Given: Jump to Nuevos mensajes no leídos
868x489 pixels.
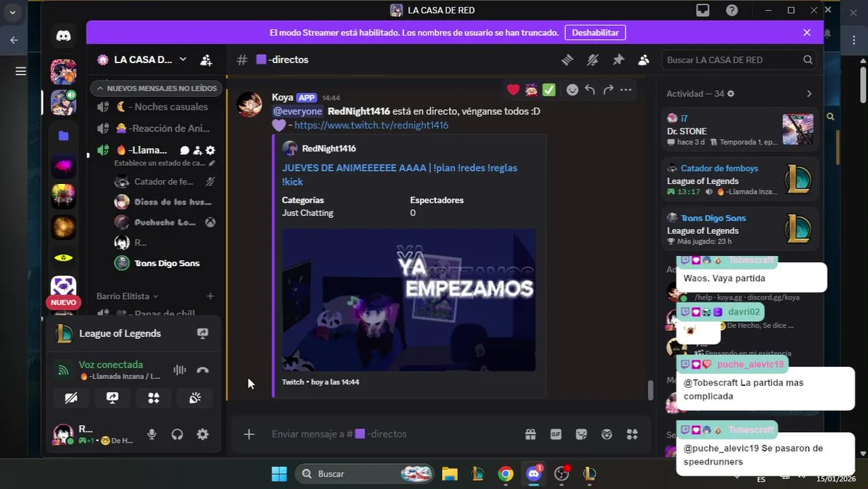Looking at the screenshot, I should [157, 88].
